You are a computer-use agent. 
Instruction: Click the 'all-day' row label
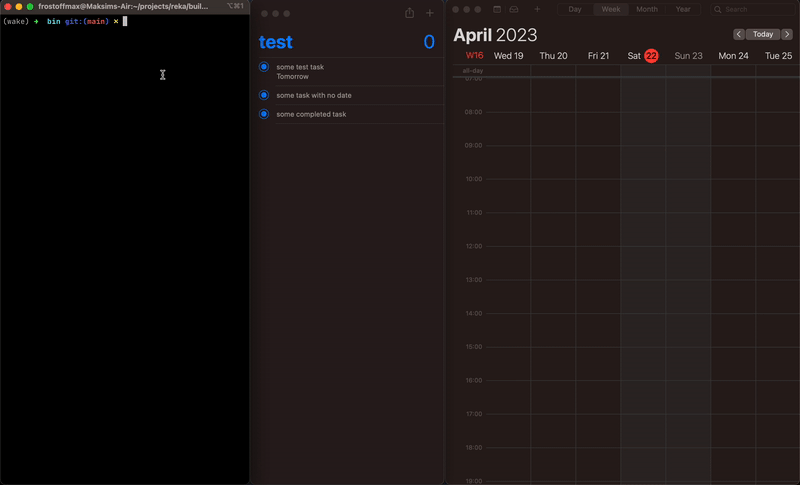coord(472,71)
